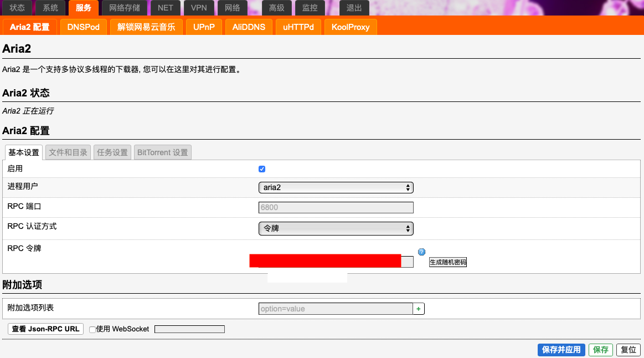Open the 系统 top menu
Screen dimensions: 644x358
coord(50,8)
